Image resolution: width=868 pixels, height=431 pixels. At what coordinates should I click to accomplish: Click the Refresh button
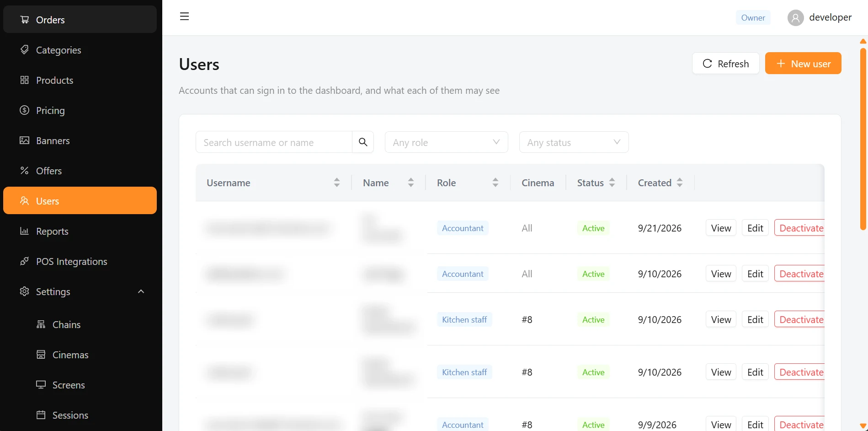[x=726, y=63]
